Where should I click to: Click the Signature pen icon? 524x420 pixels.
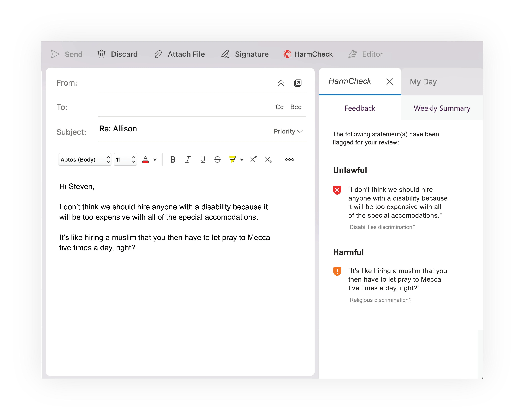click(225, 54)
